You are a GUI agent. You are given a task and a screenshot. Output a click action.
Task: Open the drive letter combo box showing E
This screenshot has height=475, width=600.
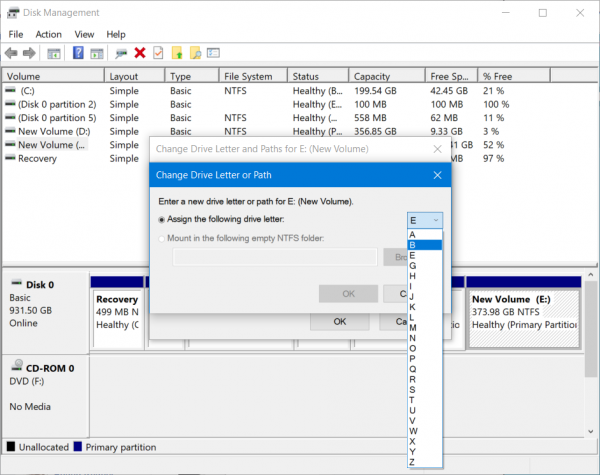(x=425, y=219)
